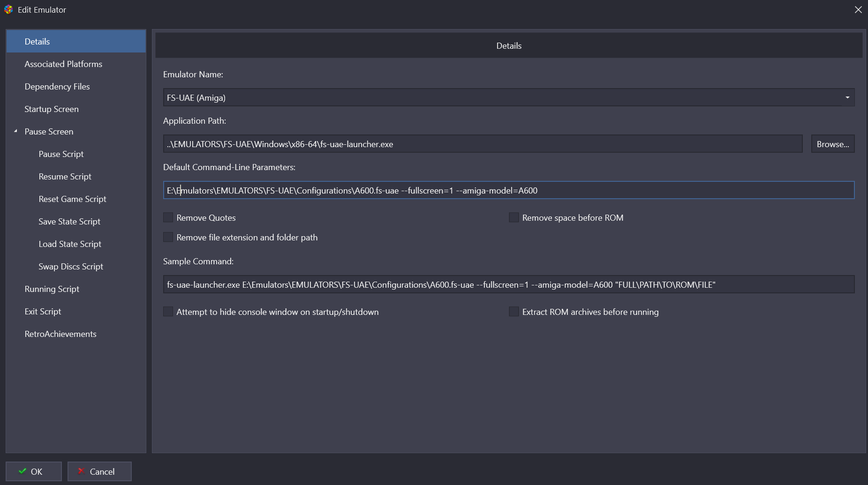The image size is (868, 485).
Task: Select the Swap Discs Script item
Action: coord(71,267)
